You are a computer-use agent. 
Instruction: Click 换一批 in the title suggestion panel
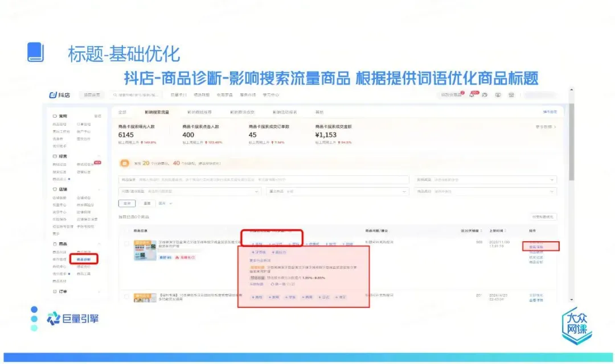(282, 284)
